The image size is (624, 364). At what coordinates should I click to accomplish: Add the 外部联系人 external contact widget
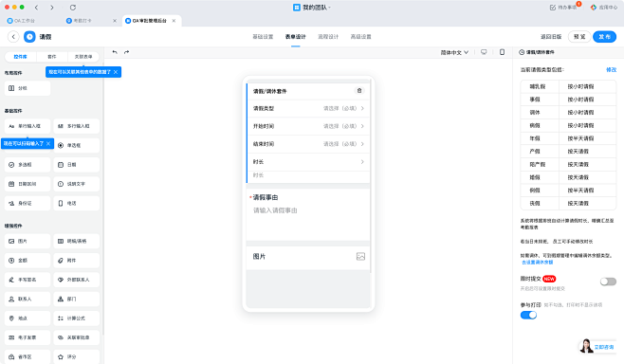pos(77,280)
